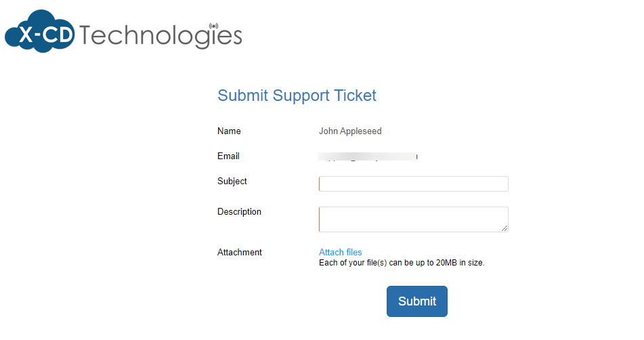
Task: Click inside the Description text area
Action: 412,219
